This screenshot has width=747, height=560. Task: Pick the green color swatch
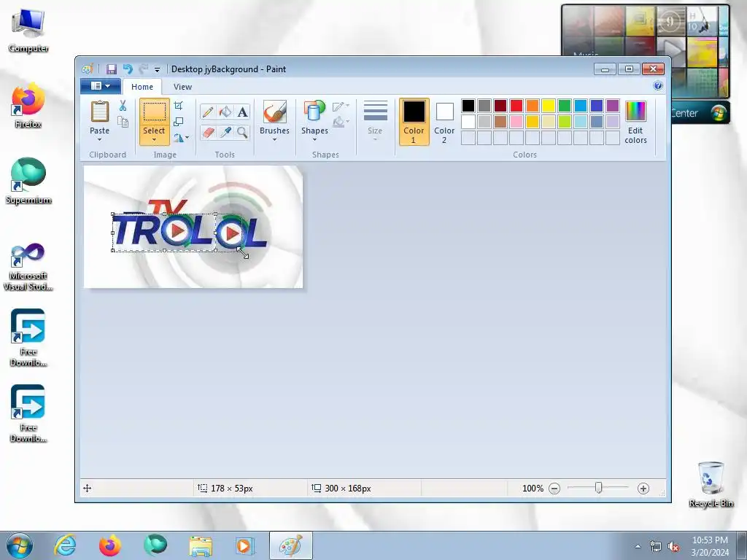pyautogui.click(x=565, y=106)
